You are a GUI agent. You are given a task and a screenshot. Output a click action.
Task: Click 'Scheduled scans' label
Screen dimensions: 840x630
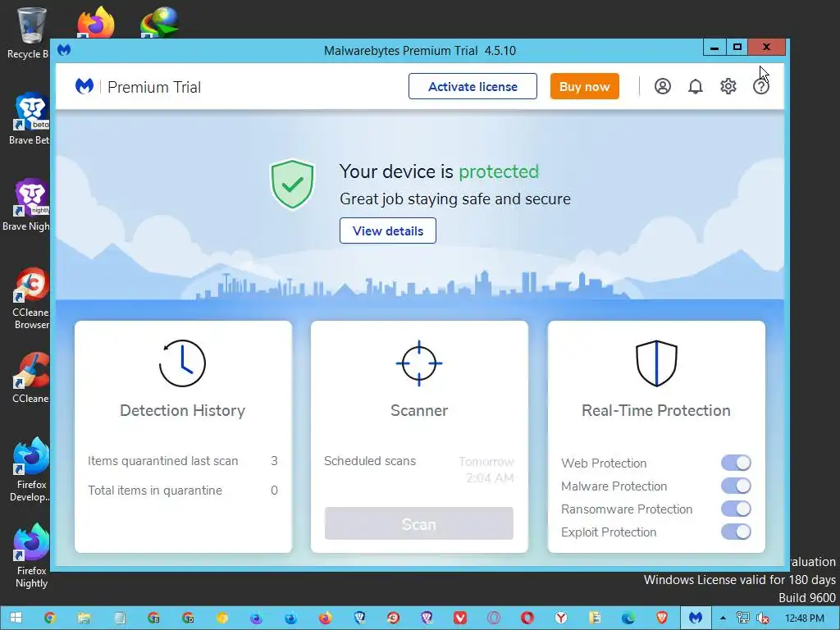(x=370, y=461)
